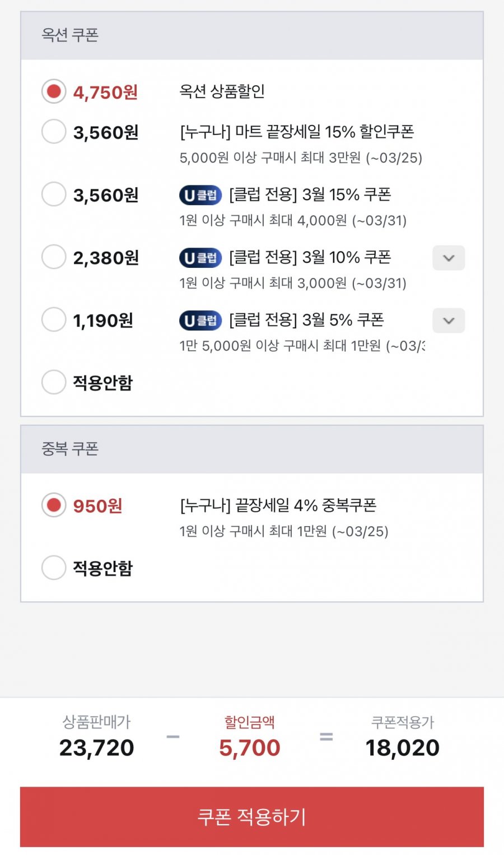
Task: Select the 클럽 전용 3월 15% coupon radio
Action: pyautogui.click(x=54, y=194)
